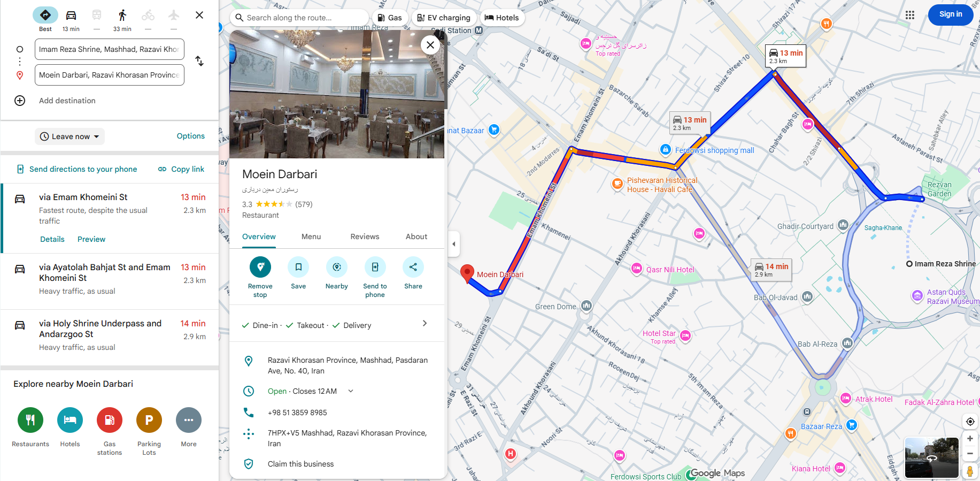Click the phone number +98 51 3859 8985
Screen dimensions: 980x481
(x=297, y=413)
